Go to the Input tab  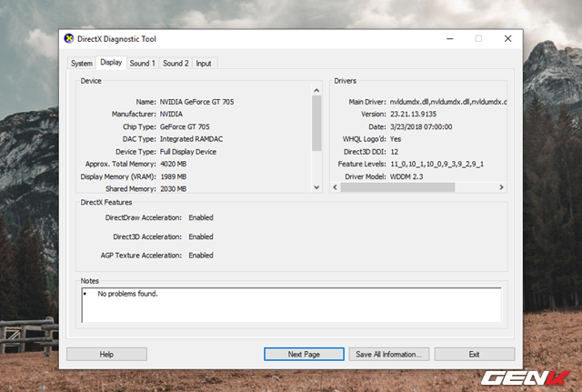[204, 64]
